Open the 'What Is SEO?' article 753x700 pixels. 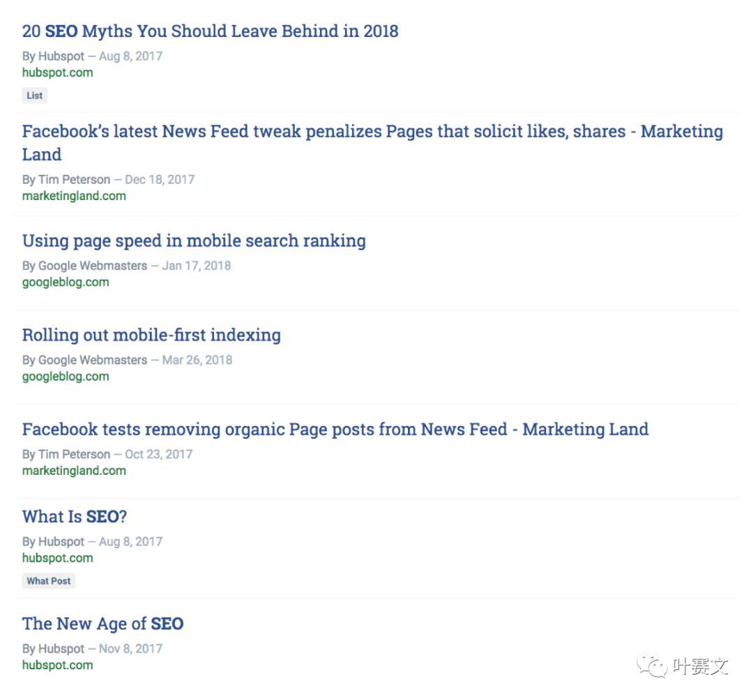tap(75, 517)
